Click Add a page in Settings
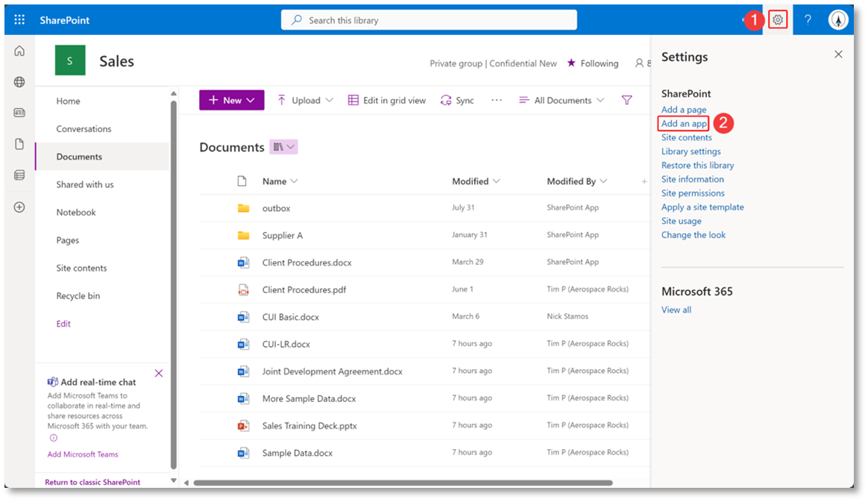This screenshot has width=868, height=502. tap(684, 110)
